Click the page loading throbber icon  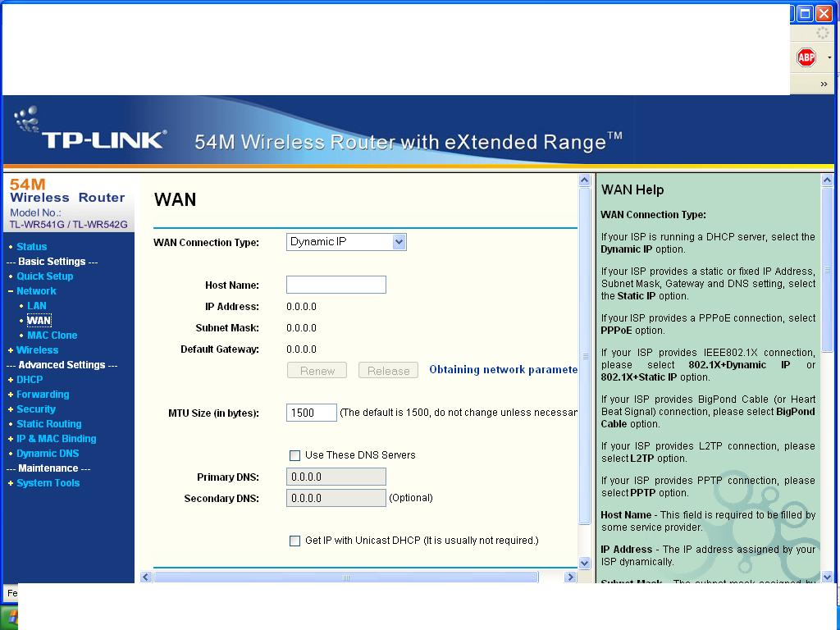click(822, 34)
